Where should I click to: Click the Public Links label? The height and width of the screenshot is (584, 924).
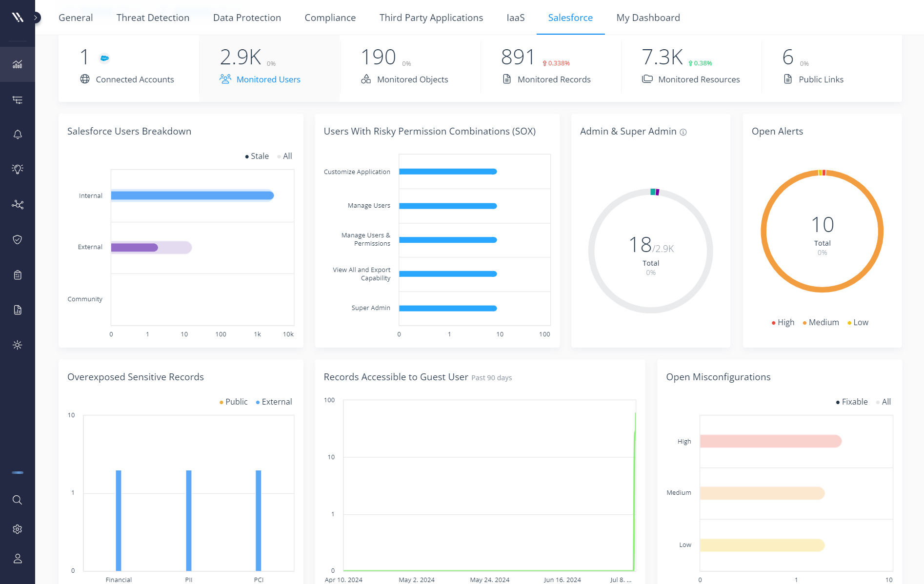(x=821, y=79)
